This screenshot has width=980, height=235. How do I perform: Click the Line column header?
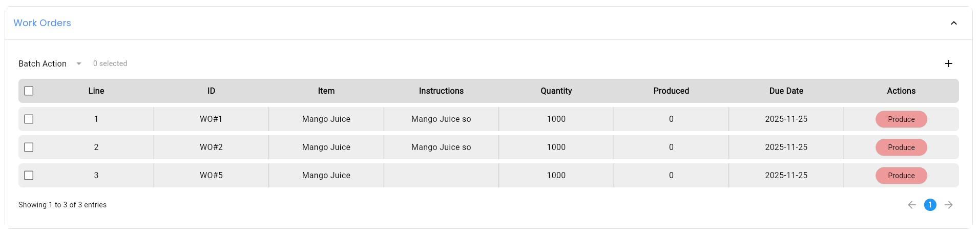coord(96,91)
